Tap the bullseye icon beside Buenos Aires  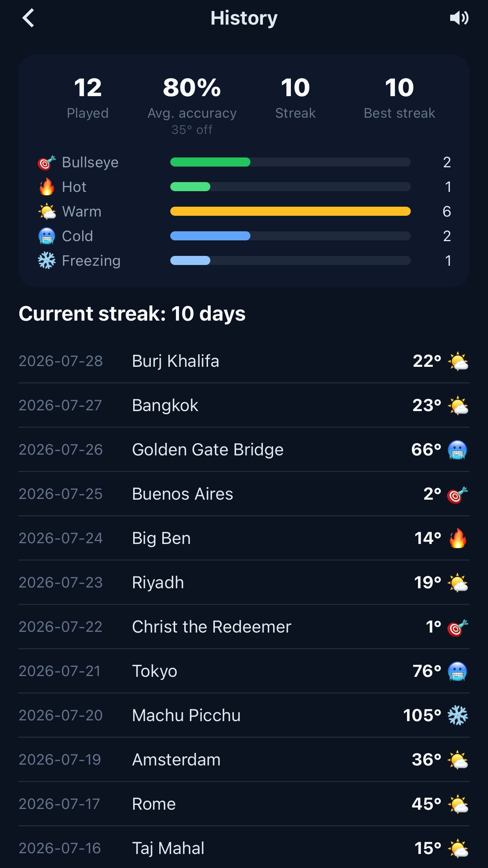457,494
